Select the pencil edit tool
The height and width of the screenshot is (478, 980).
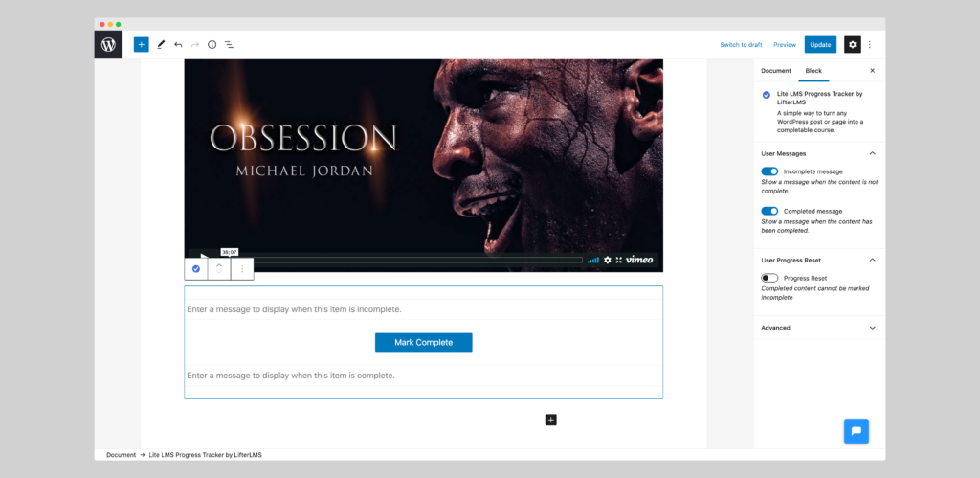click(x=161, y=44)
